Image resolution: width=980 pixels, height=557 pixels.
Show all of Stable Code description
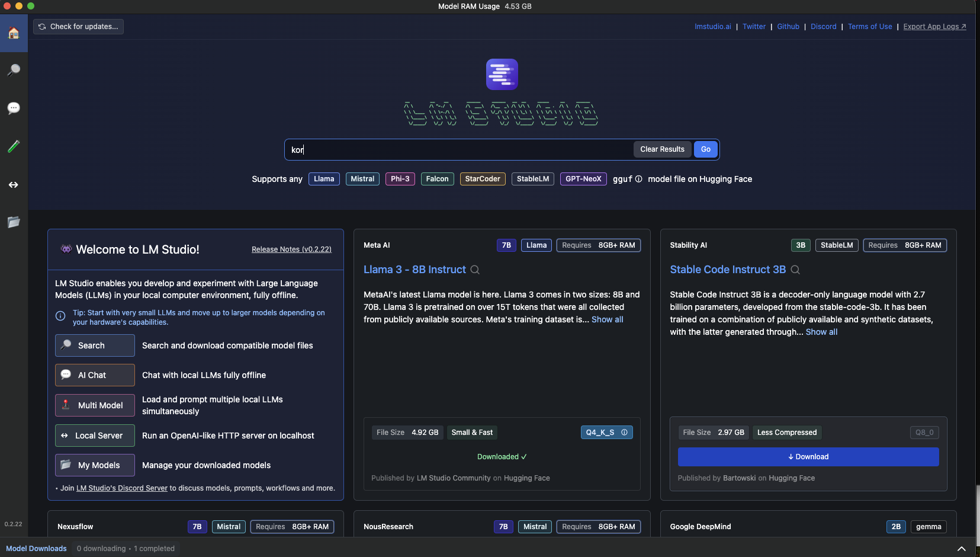tap(821, 332)
